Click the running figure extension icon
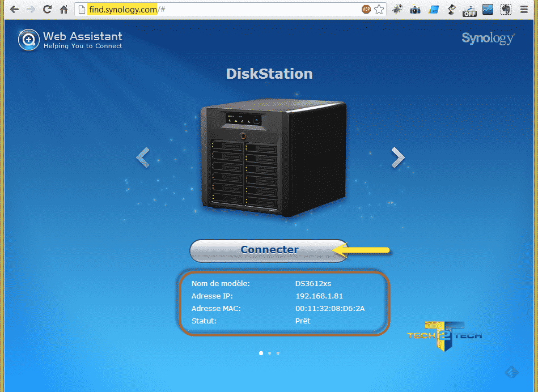 coord(397,9)
